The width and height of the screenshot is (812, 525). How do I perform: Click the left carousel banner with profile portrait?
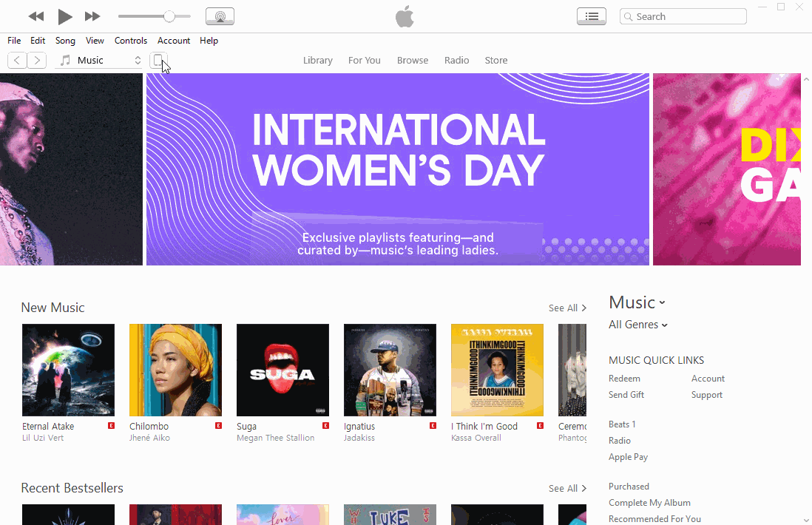(x=71, y=169)
